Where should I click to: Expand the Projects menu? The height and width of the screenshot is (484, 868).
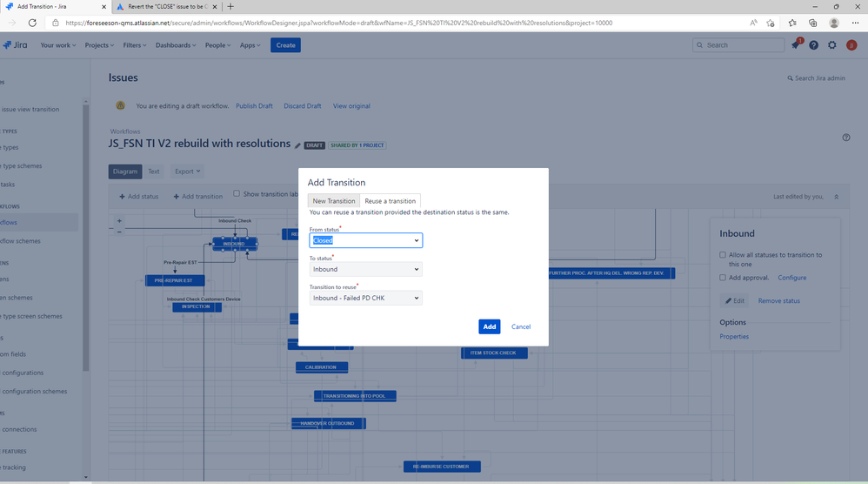(x=99, y=45)
